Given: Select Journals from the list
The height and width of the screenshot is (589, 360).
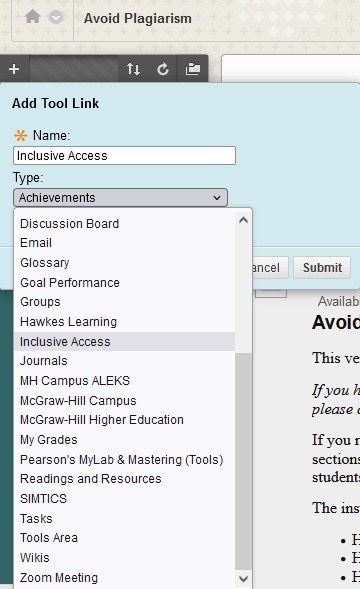Looking at the screenshot, I should (124, 361).
